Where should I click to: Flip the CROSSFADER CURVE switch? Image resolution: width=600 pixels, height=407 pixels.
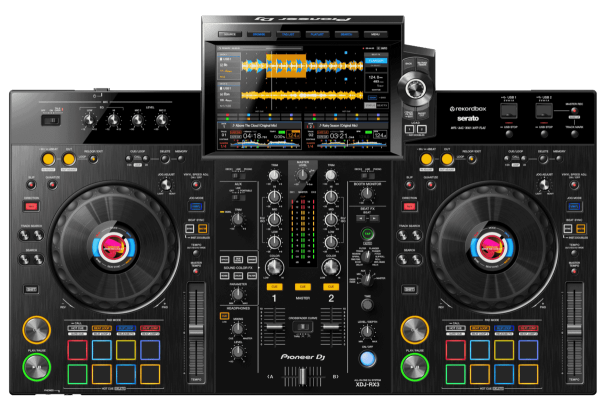coord(302,327)
